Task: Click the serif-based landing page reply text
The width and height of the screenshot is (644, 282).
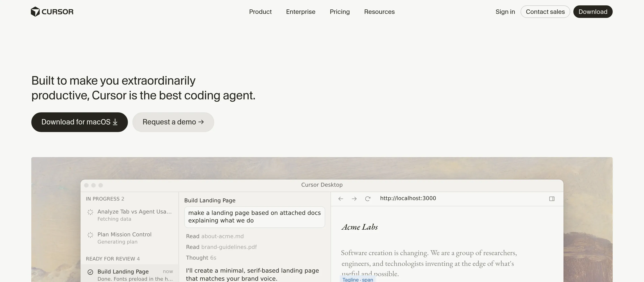Action: click(x=252, y=274)
